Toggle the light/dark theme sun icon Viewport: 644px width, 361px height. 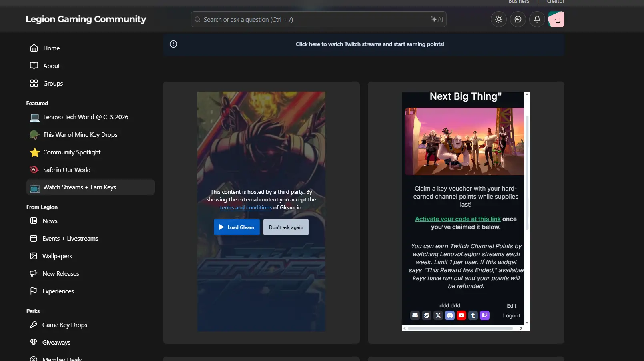499,19
